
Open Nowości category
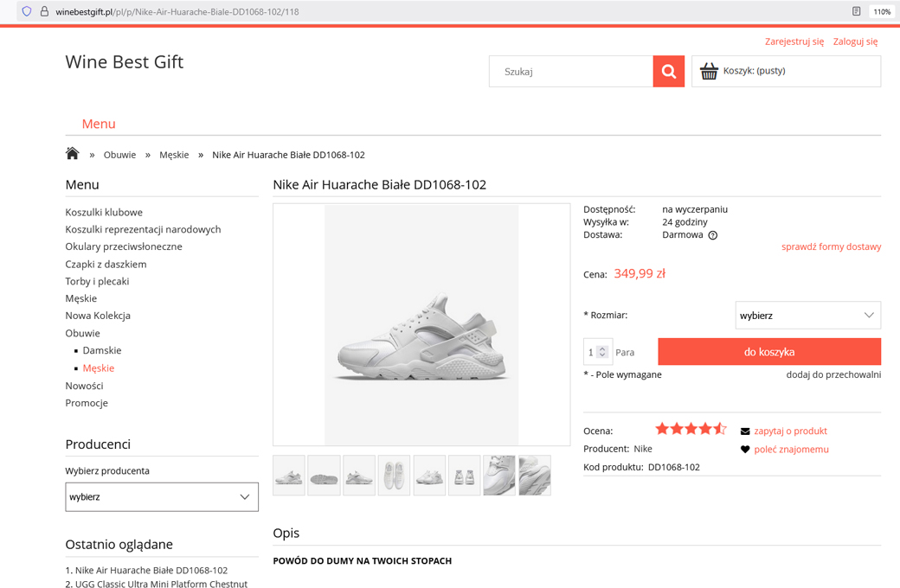click(85, 386)
